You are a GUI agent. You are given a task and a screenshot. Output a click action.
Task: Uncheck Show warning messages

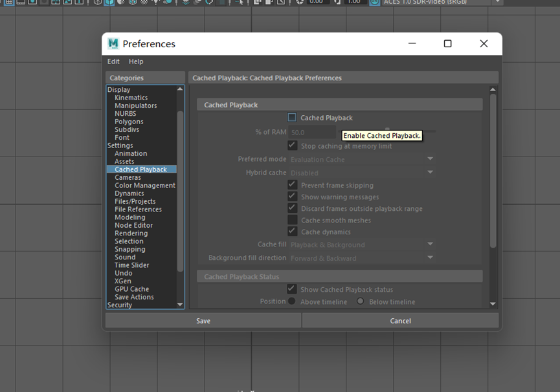[x=292, y=197]
